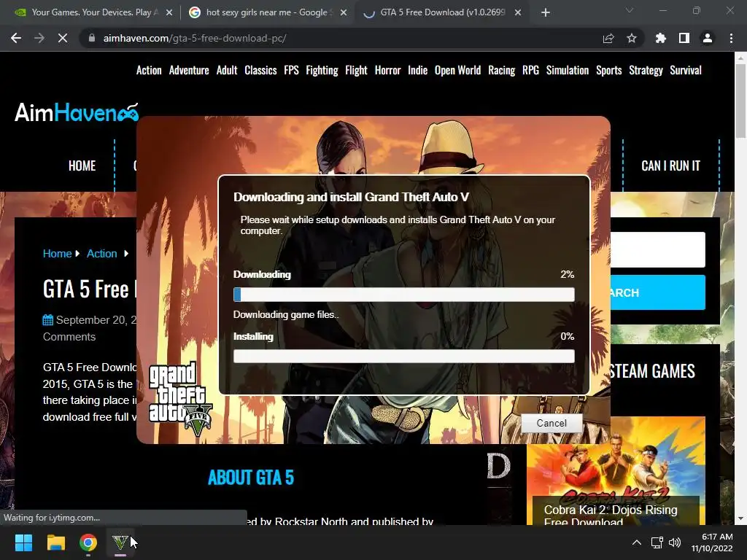
Task: Click the Home breadcrumb link
Action: 57,253
